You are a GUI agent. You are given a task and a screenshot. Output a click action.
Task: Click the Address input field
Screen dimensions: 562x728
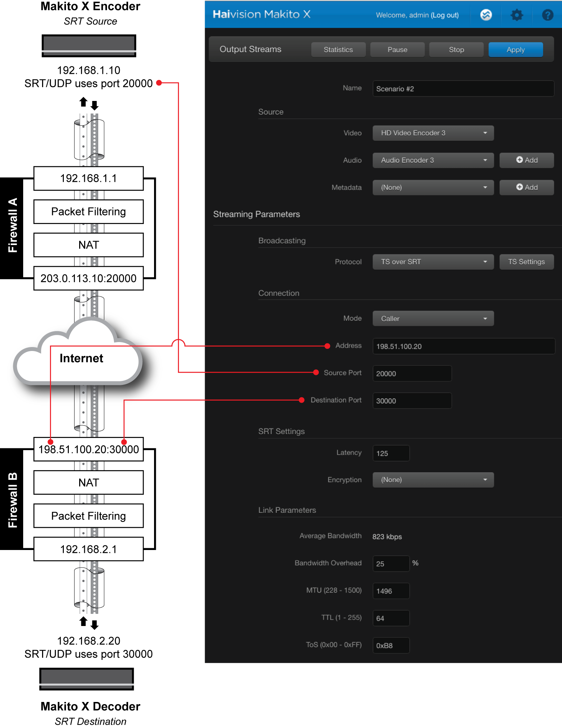pos(463,346)
